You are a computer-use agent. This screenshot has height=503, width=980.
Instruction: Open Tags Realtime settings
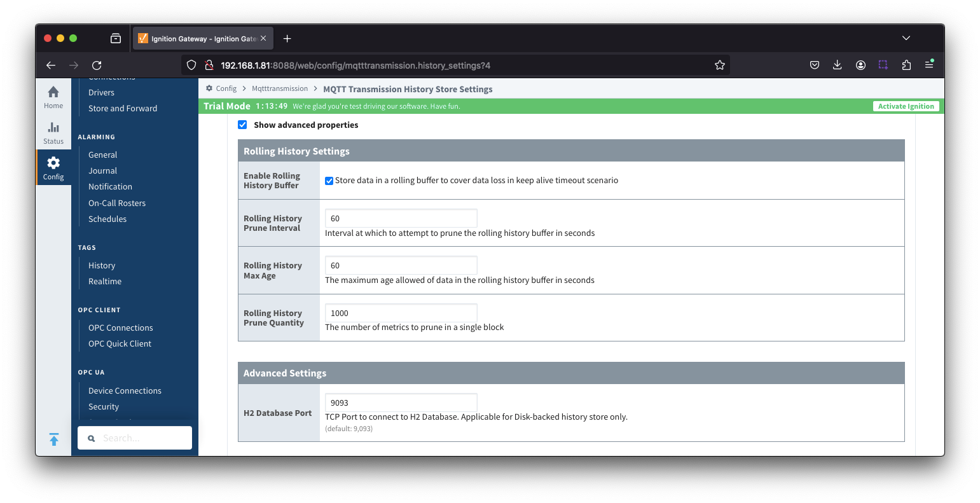[x=105, y=281]
